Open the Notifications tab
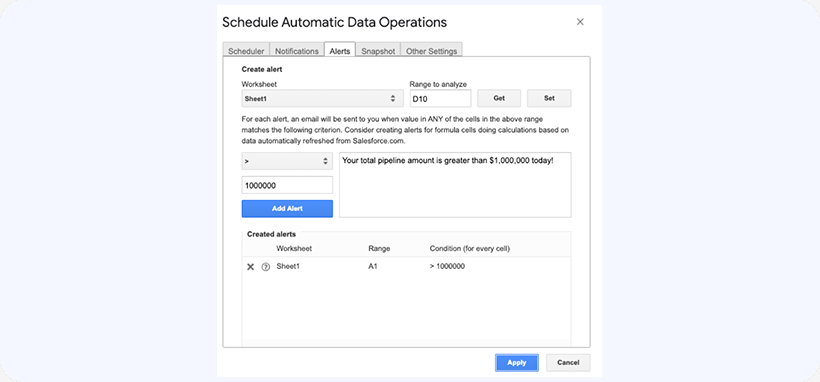This screenshot has height=382, width=820. [x=297, y=51]
